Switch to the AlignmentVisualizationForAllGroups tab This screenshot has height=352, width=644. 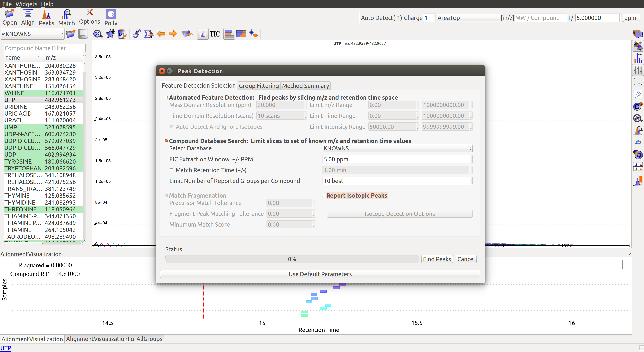114,339
